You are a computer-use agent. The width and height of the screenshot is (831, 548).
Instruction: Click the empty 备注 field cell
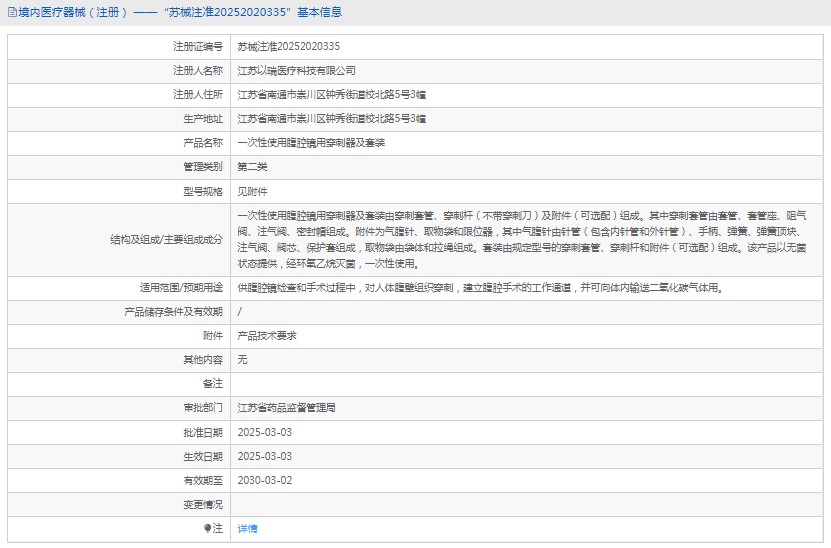pyautogui.click(x=528, y=384)
